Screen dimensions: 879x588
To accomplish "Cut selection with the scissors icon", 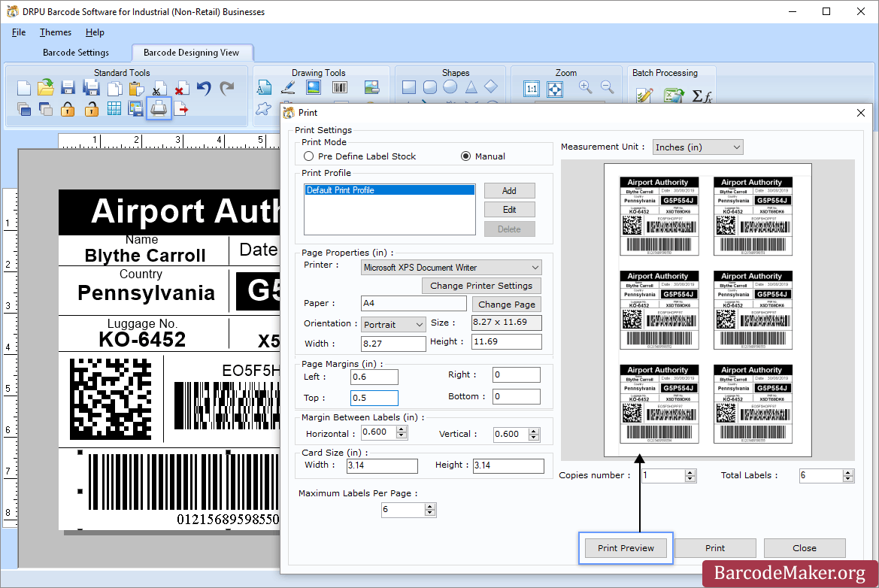I will [159, 89].
